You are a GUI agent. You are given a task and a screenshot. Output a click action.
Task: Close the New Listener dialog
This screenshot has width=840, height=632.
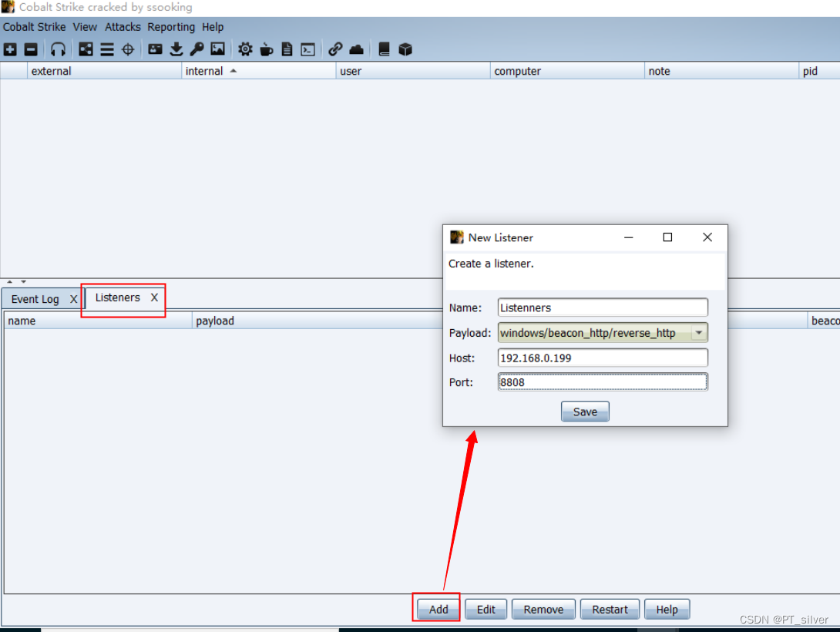click(x=707, y=237)
